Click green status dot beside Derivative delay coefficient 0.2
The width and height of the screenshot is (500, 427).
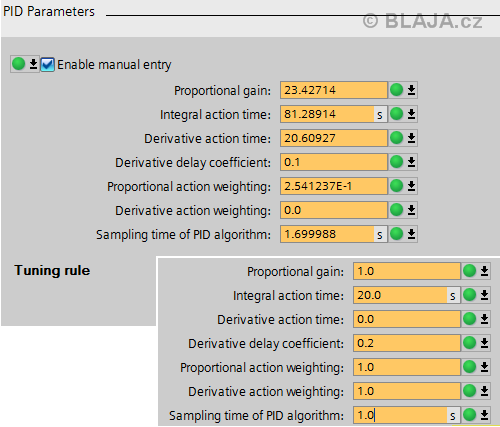pos(470,343)
